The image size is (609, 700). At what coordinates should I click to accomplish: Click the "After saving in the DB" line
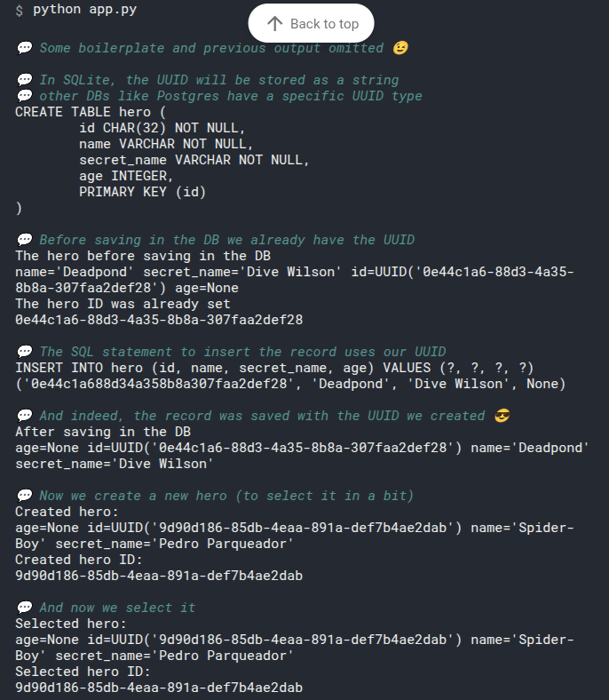103,432
